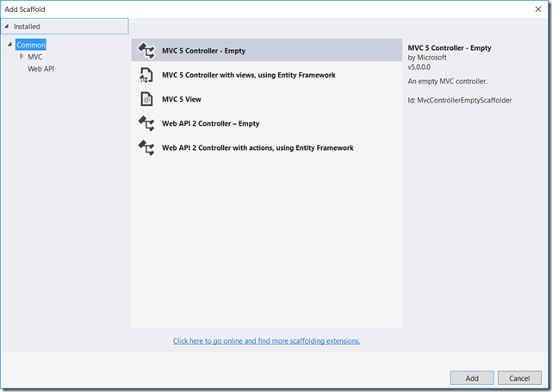Choose 'Web API 2 Controller – Empty' item

click(267, 123)
